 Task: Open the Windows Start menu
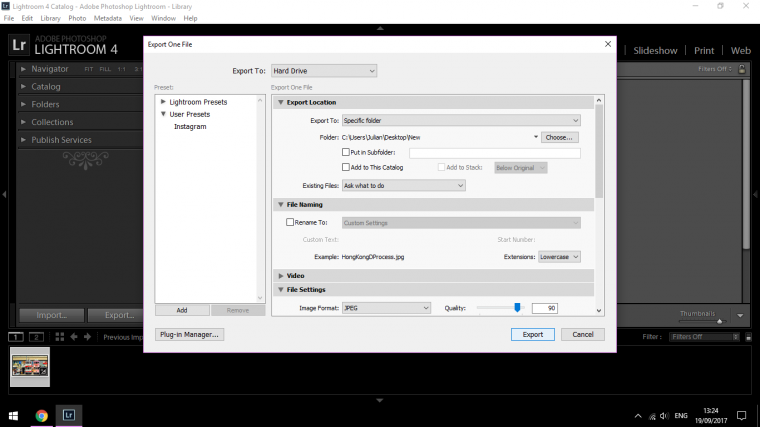[14, 416]
